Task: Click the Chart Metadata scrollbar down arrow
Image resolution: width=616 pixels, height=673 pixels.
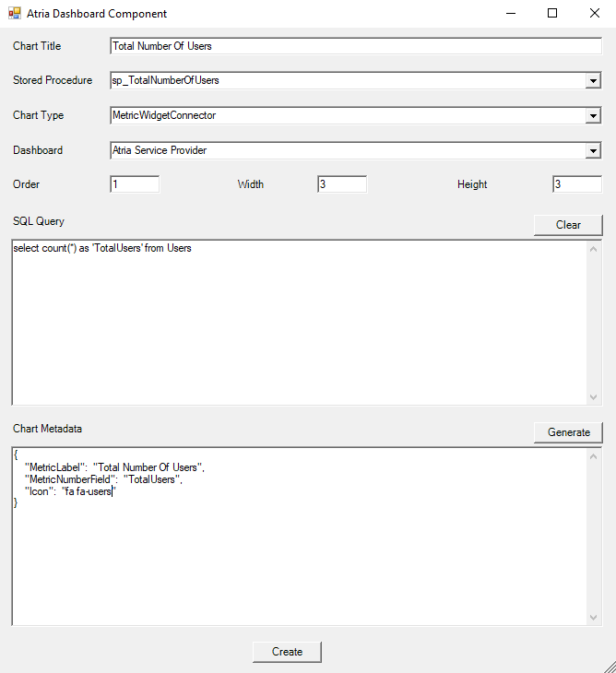Action: click(x=594, y=618)
